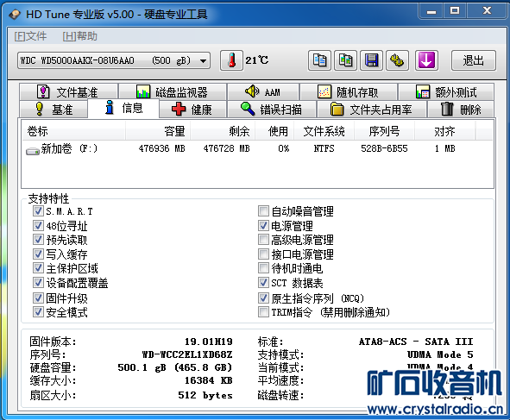
Task: Click the 使用 column header
Action: click(274, 131)
